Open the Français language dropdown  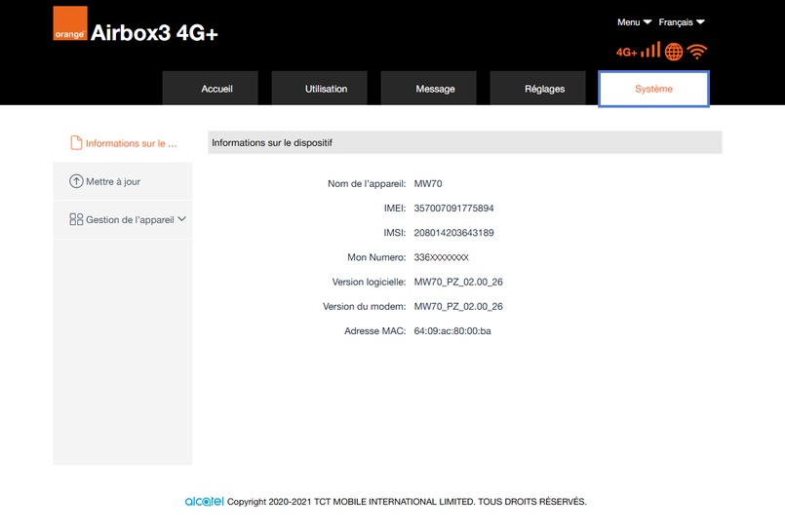[x=681, y=22]
